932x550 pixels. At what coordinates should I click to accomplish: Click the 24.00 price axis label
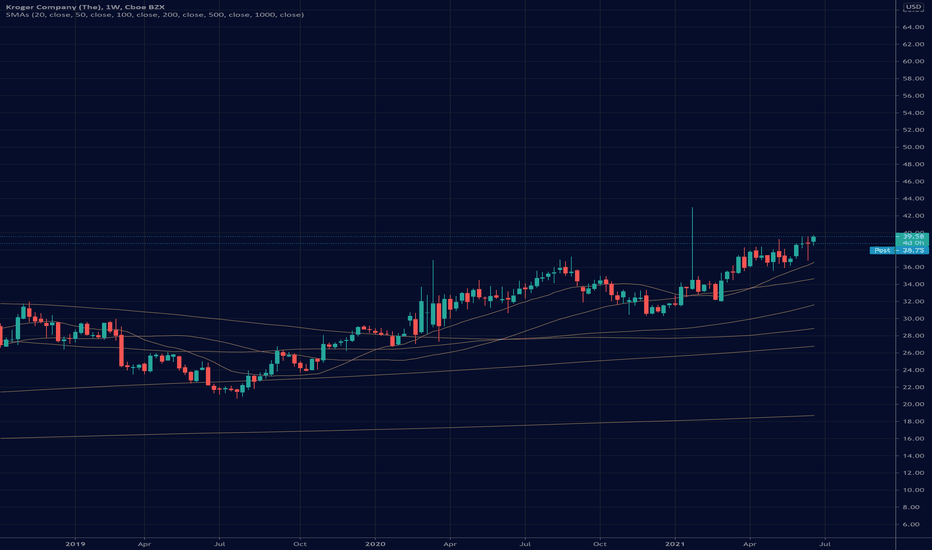913,370
